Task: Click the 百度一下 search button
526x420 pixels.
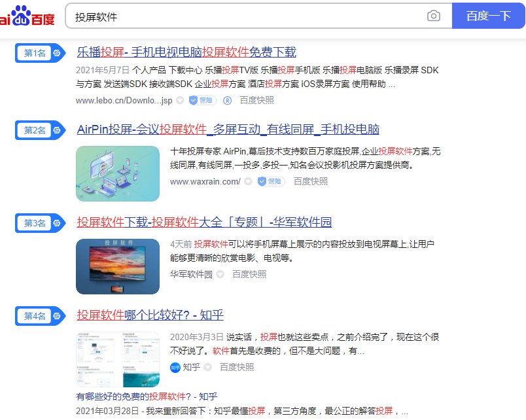Action: [x=489, y=16]
